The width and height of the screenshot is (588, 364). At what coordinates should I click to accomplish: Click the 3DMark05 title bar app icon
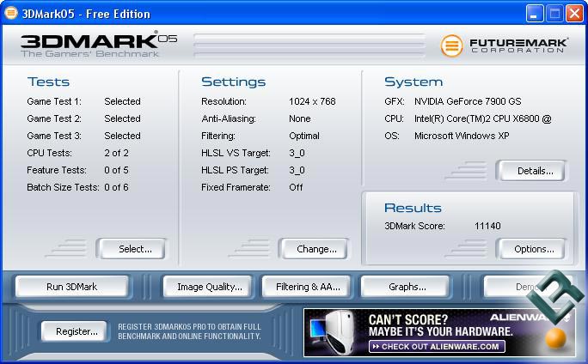pyautogui.click(x=11, y=13)
